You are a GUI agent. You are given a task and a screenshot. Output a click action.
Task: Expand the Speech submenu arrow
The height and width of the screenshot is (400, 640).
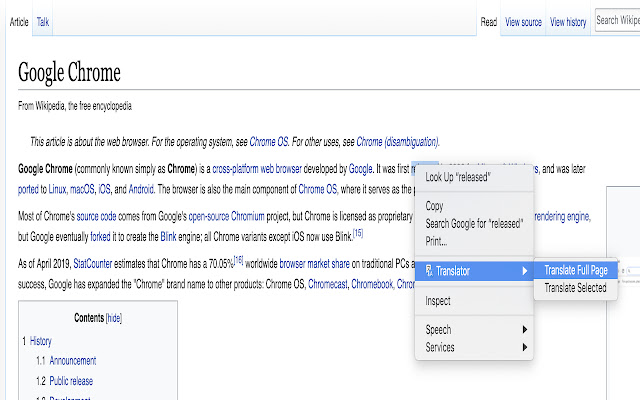click(525, 329)
